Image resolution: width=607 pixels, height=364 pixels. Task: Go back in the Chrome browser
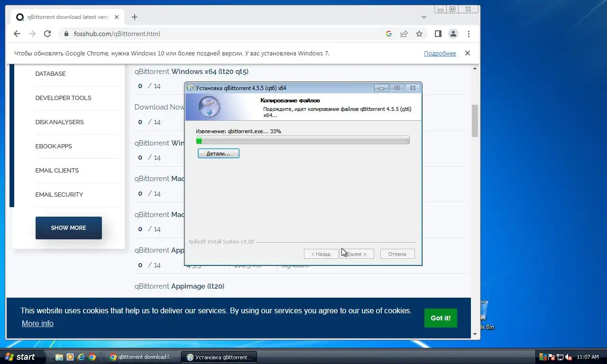tap(17, 34)
